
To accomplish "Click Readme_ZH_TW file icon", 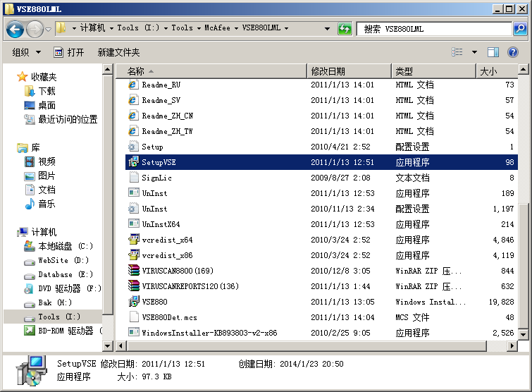I will coord(133,131).
